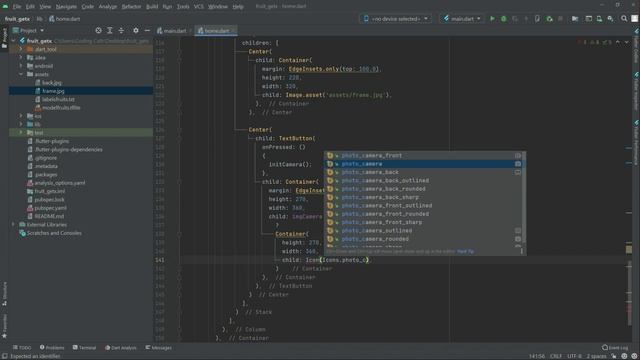Click UTF-8 encoding in status bar
Image resolution: width=640 pixels, height=360 pixels.
pos(575,356)
